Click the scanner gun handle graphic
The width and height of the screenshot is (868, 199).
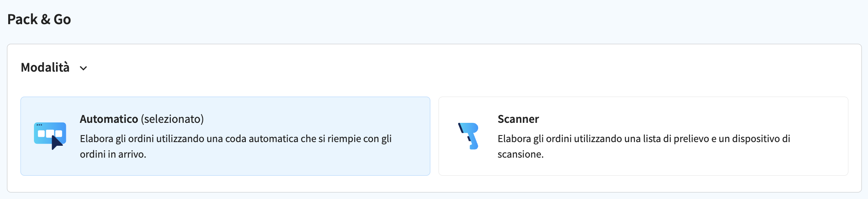[x=473, y=142]
